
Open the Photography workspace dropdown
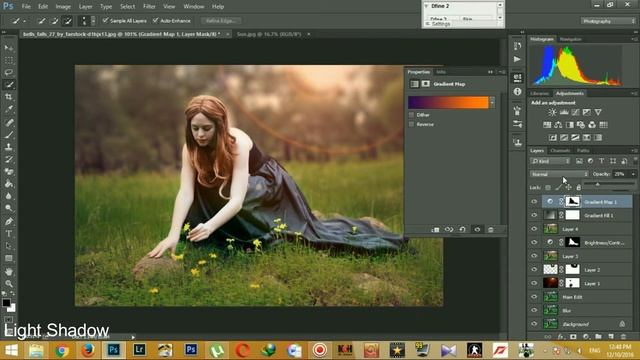(608, 21)
